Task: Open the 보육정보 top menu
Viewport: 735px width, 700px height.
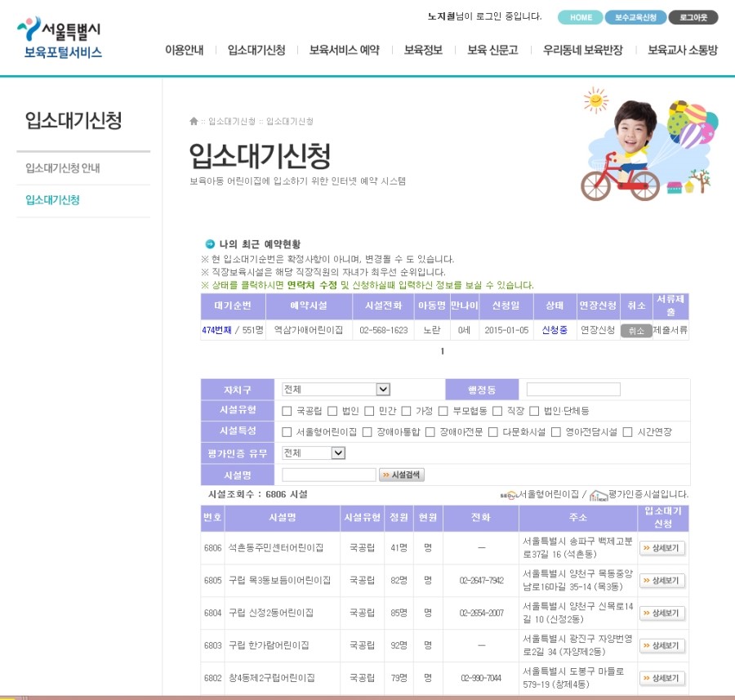Action: click(x=423, y=50)
